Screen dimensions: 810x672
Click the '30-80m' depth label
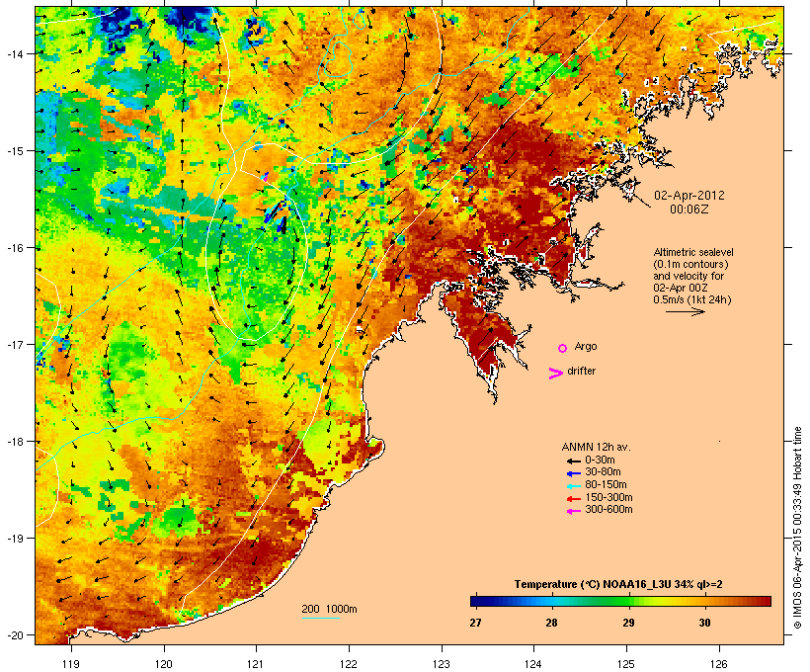coord(603,472)
